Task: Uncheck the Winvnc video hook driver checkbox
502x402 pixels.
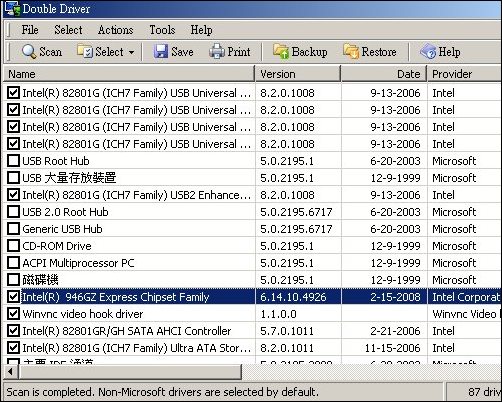Action: coord(13,314)
